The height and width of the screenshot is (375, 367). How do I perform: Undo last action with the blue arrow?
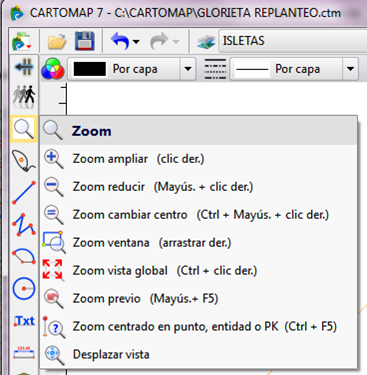tap(120, 41)
